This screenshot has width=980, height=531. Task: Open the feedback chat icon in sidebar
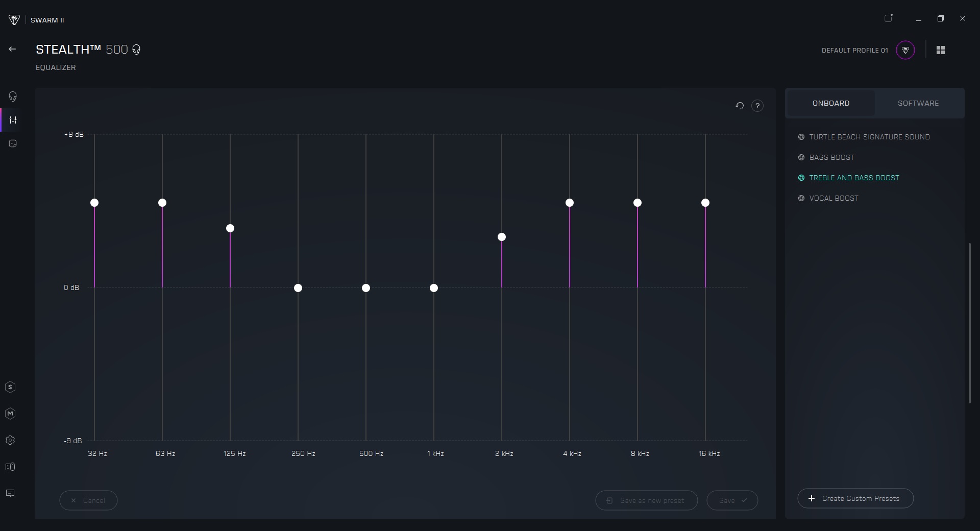pos(10,493)
